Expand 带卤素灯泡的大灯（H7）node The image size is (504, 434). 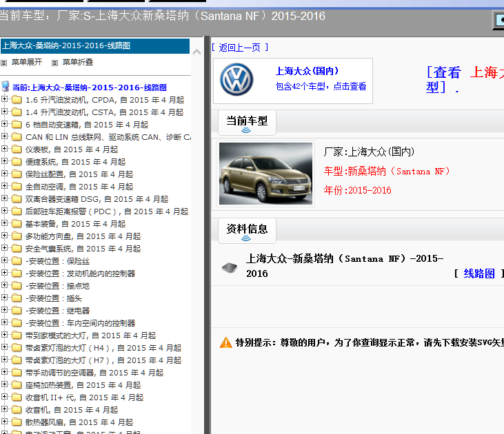(5, 359)
